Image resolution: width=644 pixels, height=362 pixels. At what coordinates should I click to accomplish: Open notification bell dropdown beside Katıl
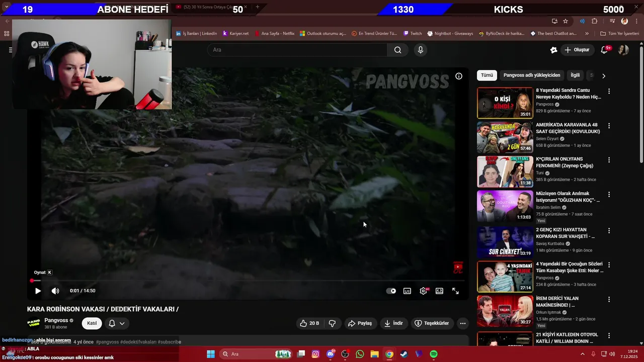click(116, 323)
